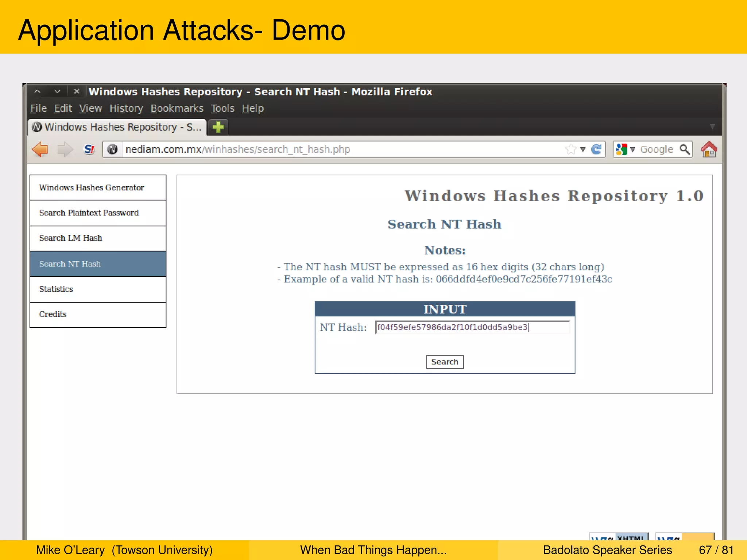
Task: Click the S! toolbar icon
Action: [x=89, y=149]
